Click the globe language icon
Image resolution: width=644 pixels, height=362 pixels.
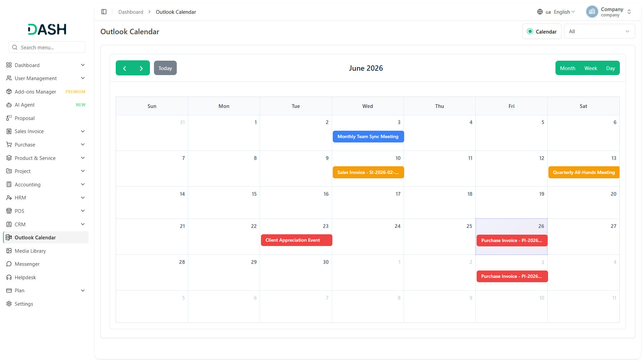(x=540, y=12)
